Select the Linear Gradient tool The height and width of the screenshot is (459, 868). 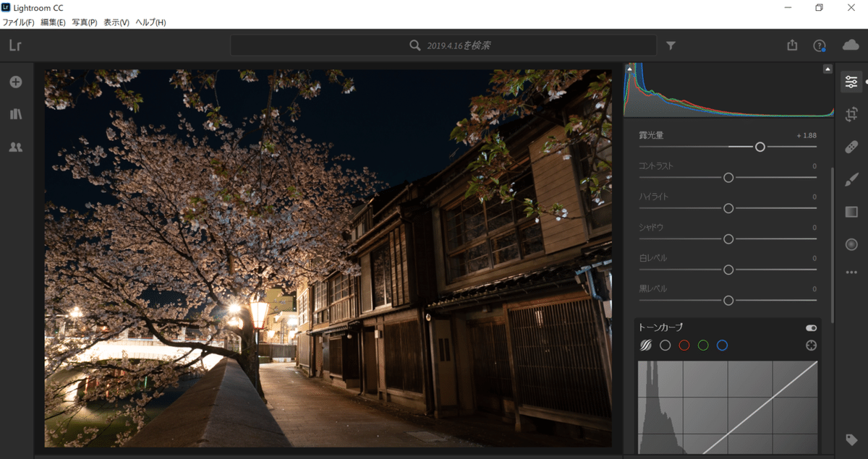click(851, 212)
